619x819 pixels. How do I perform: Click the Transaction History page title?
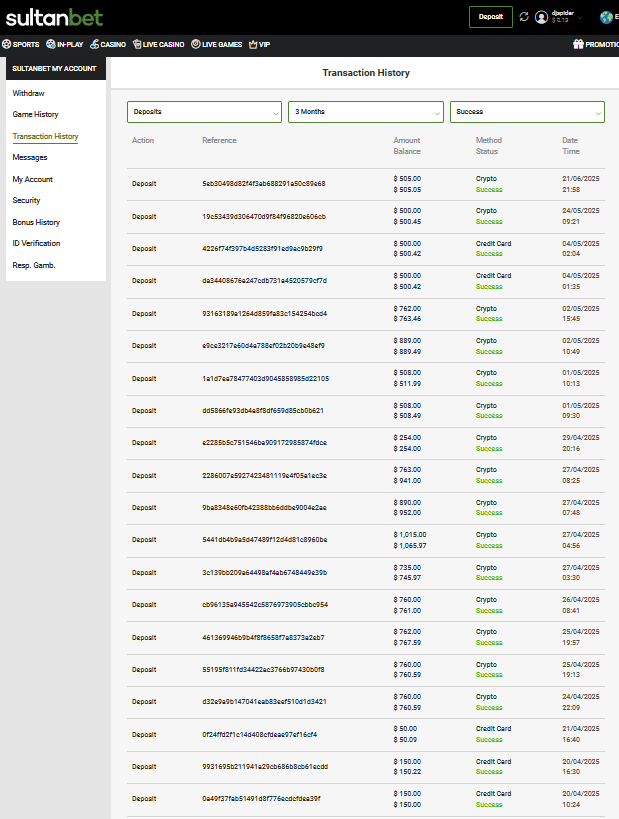coord(366,73)
